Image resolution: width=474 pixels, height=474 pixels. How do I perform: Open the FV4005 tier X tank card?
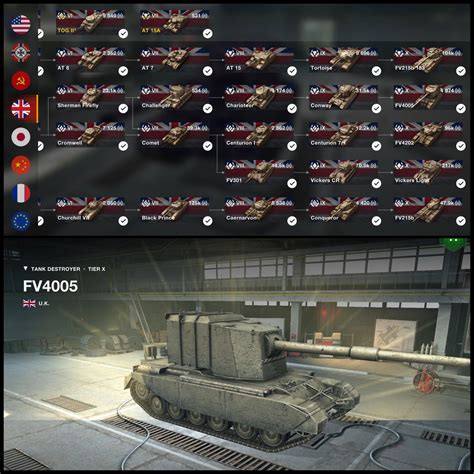428,98
